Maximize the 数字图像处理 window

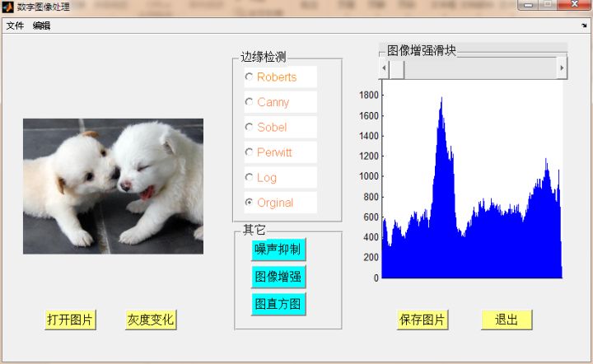click(x=547, y=5)
